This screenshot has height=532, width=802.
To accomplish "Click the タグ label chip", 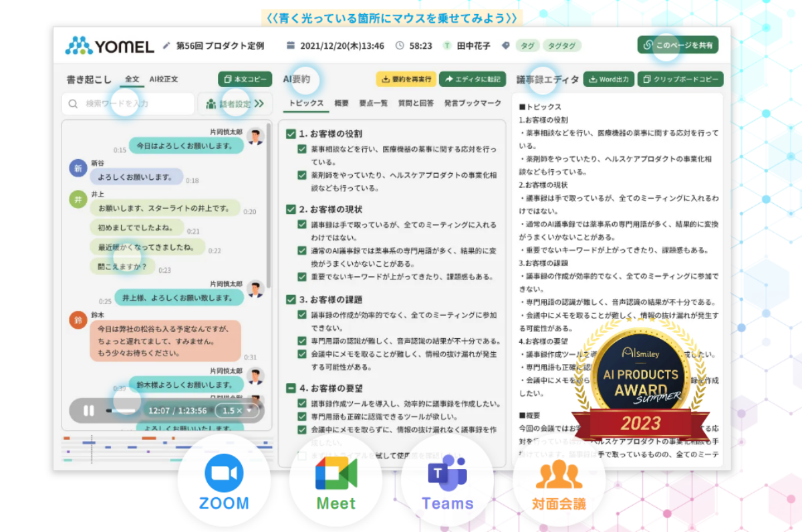I will point(527,45).
